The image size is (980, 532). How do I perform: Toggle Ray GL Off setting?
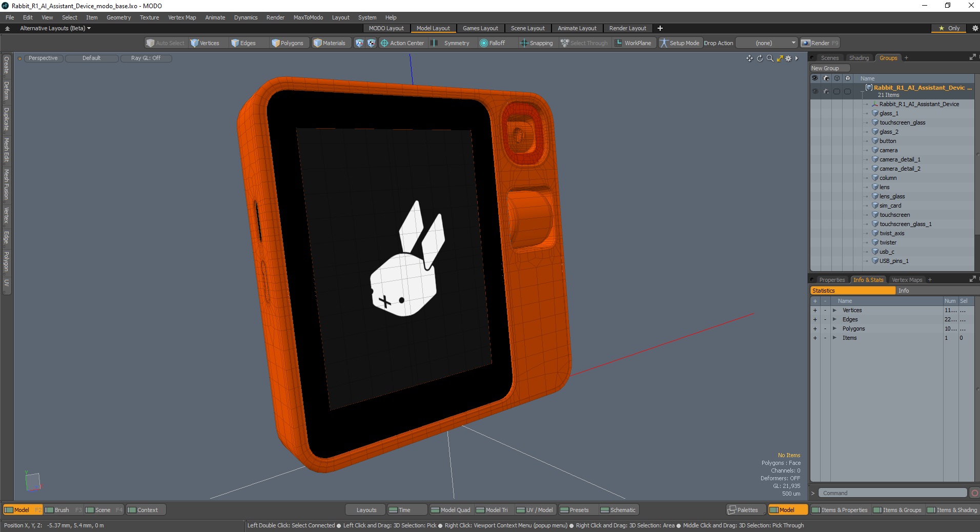pos(146,58)
